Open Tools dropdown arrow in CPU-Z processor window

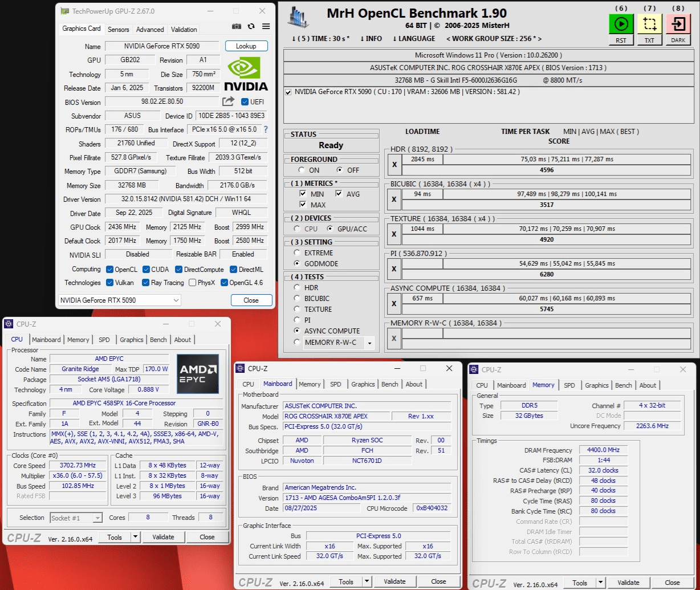[x=135, y=537]
